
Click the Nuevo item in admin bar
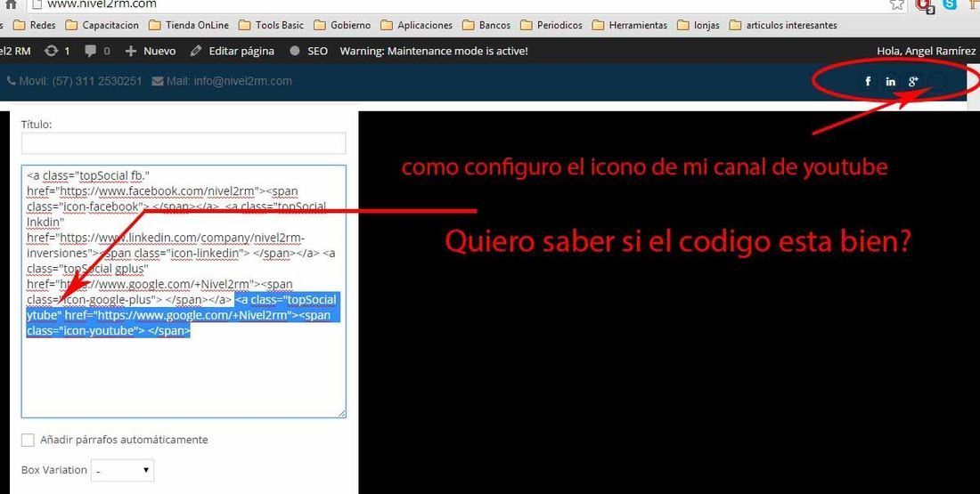coord(150,52)
